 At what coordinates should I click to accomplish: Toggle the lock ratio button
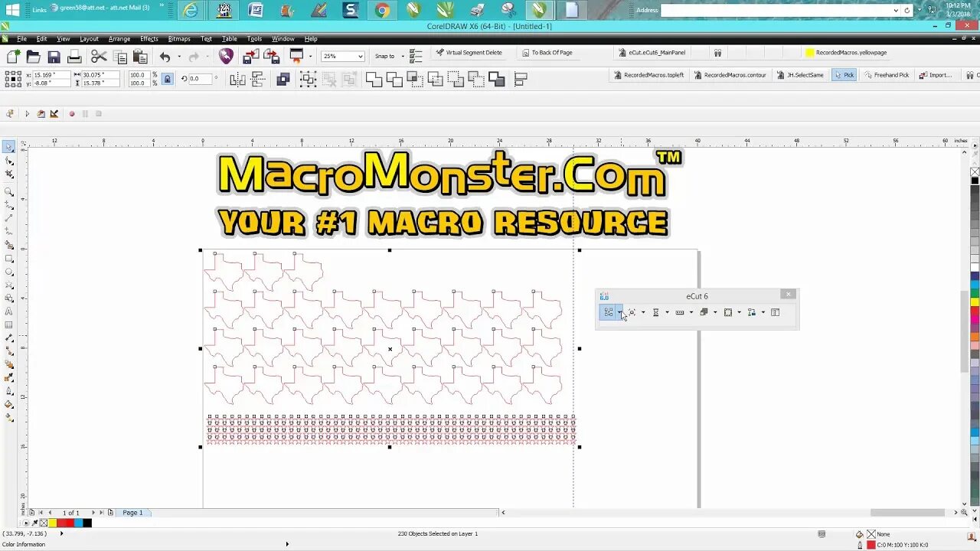167,79
